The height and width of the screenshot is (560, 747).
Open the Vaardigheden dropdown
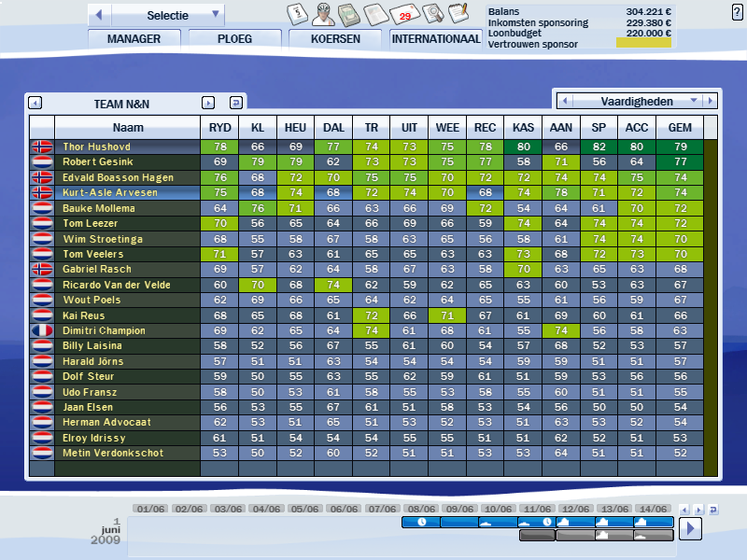693,100
